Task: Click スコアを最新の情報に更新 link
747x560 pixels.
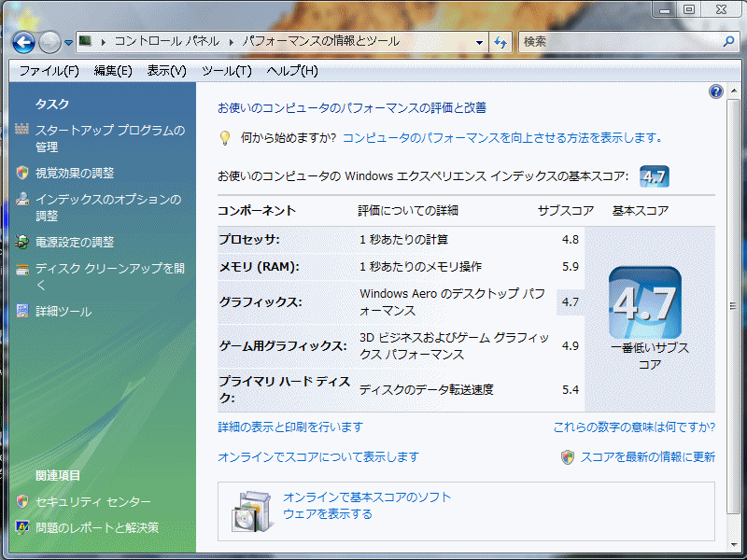Action: pos(647,457)
